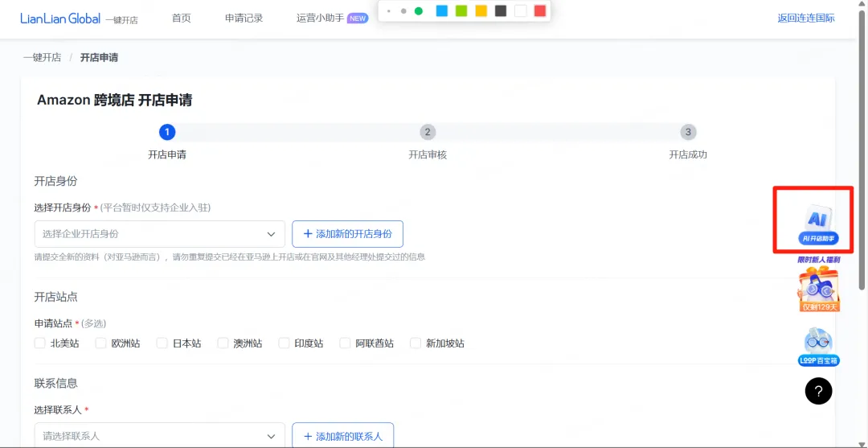Select the smallest dot pen size
The image size is (868, 448).
389,11
